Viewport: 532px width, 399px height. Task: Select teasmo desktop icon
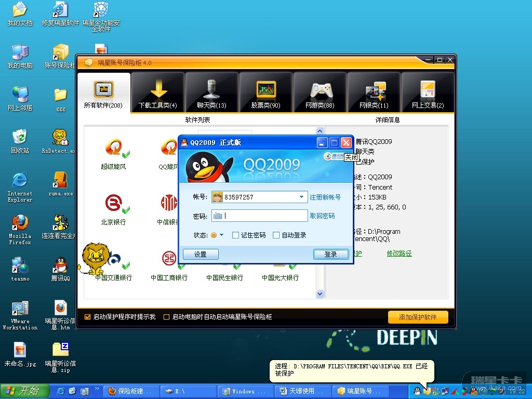point(20,269)
